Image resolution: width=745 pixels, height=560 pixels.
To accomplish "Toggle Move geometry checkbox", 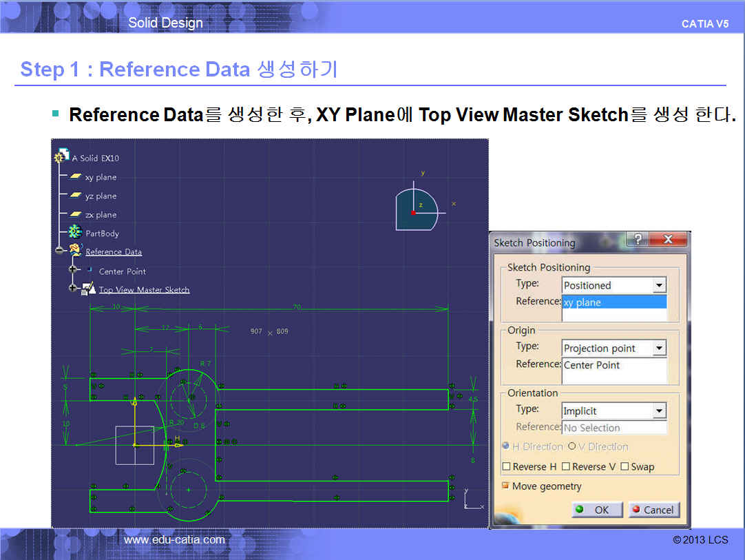I will (505, 486).
